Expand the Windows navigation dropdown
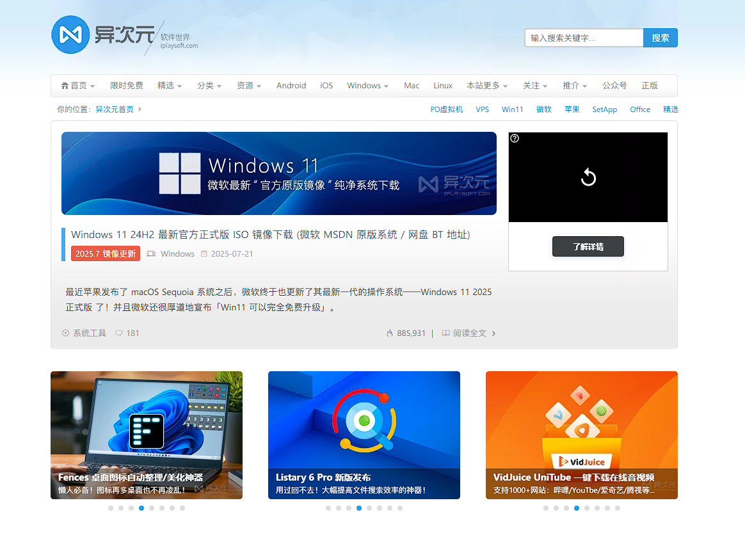Viewport: 745px width, 560px height. [368, 86]
